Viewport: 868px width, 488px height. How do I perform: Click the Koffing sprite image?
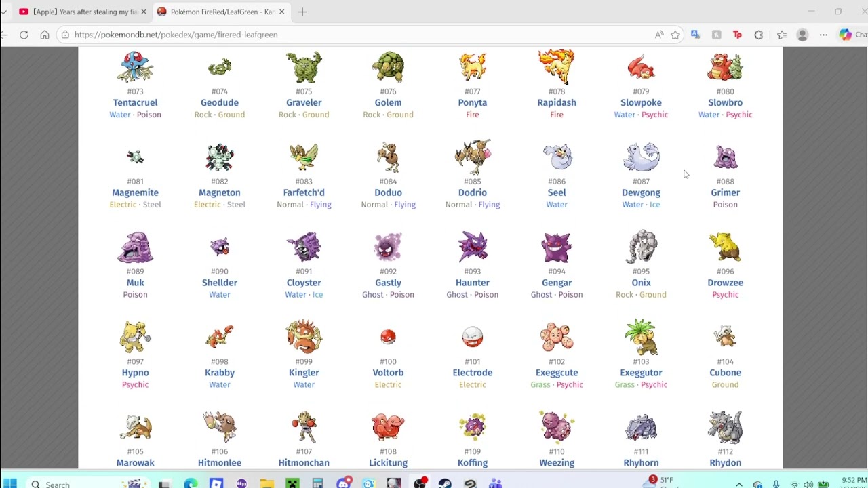point(473,427)
